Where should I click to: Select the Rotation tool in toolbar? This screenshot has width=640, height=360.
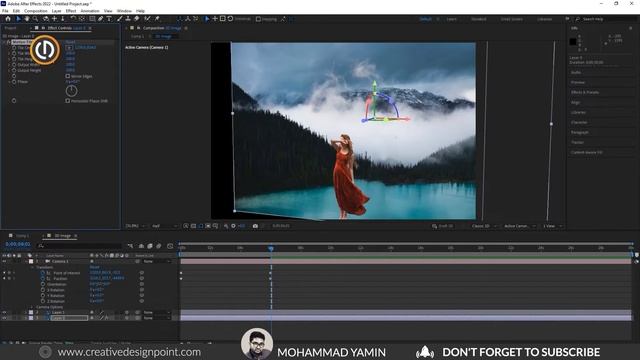coord(73,19)
